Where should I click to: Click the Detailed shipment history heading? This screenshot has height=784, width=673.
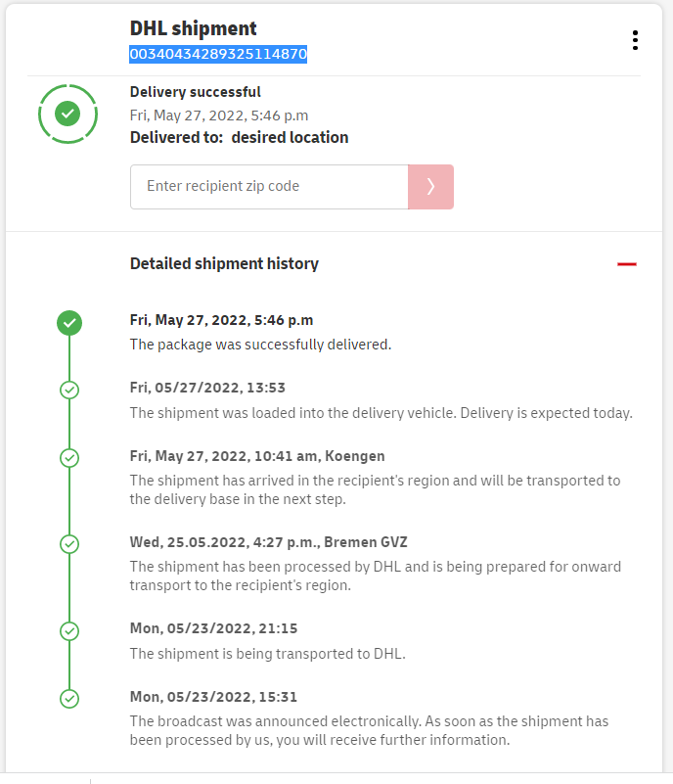(x=224, y=263)
